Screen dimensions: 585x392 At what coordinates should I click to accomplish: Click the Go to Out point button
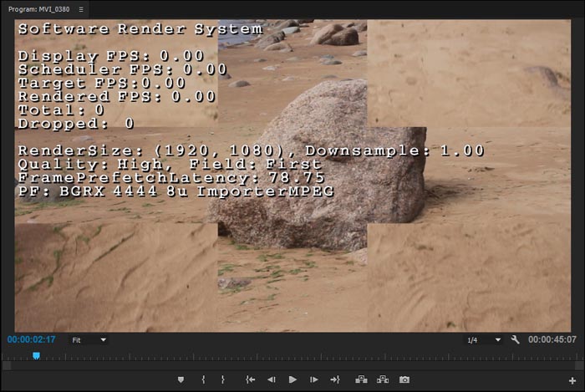(335, 379)
